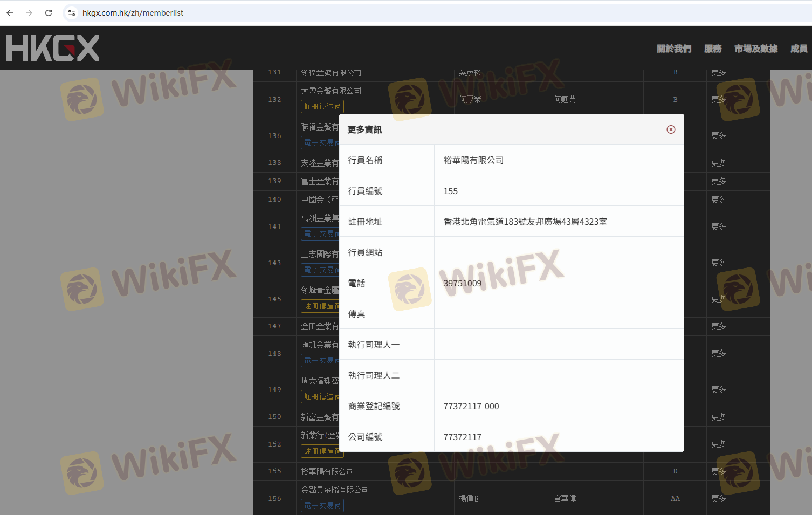
Task: Open the HKGX logo homepage link
Action: point(53,48)
